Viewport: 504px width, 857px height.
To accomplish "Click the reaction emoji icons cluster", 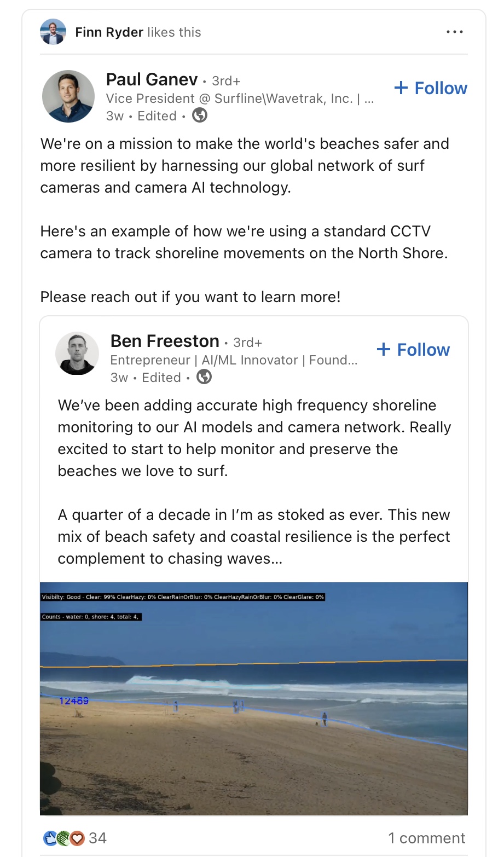I will pyautogui.click(x=64, y=838).
